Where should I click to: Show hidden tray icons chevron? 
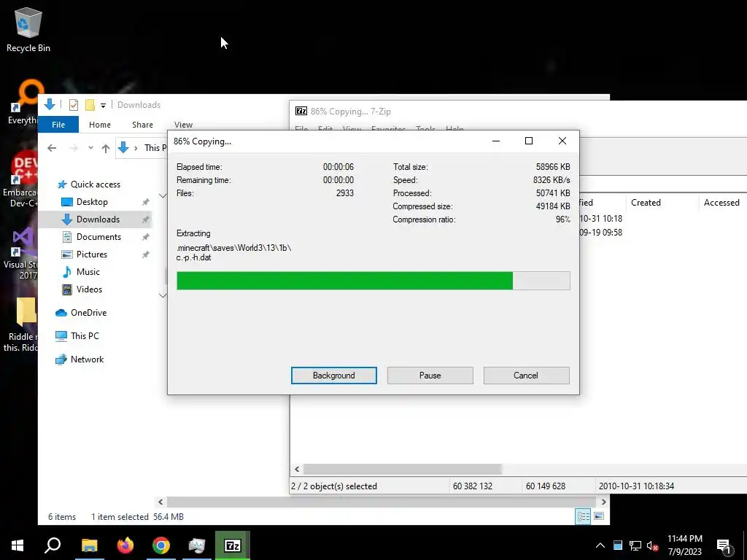coord(600,545)
